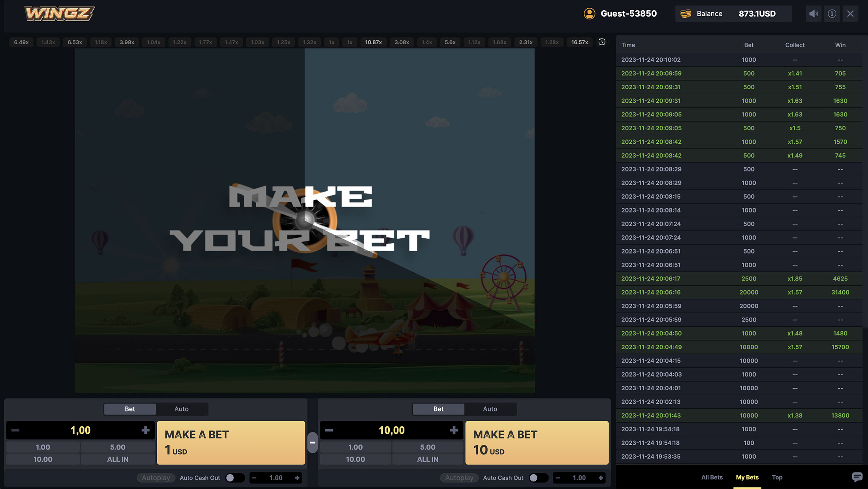Increase left auto cash out multiplier
Screen dimensions: 868x489
[x=297, y=478]
